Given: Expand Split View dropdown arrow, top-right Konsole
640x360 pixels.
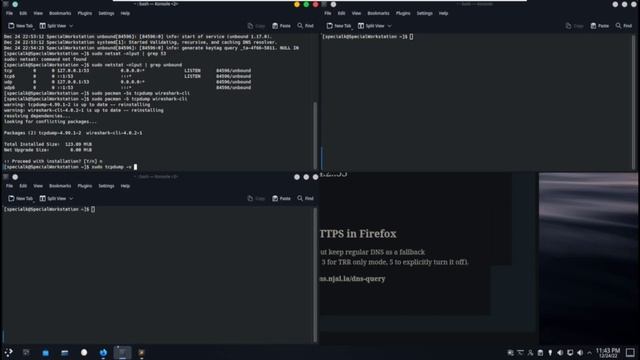Looking at the screenshot, I should tap(389, 26).
